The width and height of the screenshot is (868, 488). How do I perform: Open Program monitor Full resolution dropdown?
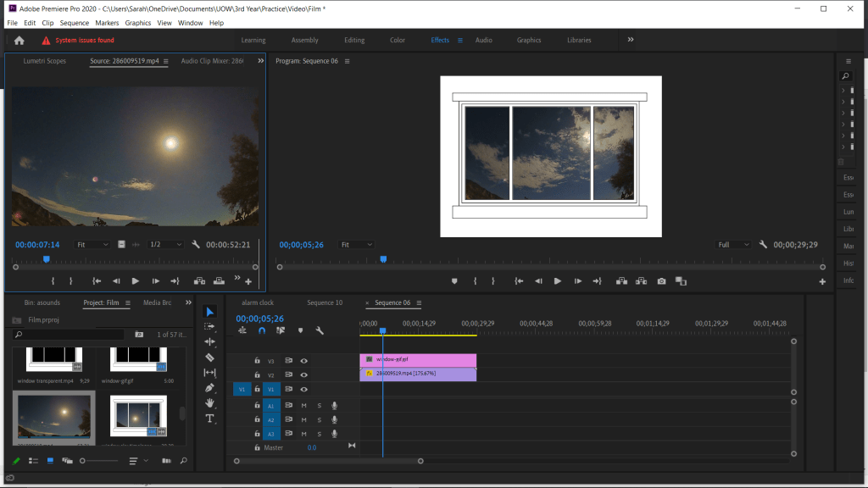[733, 245]
